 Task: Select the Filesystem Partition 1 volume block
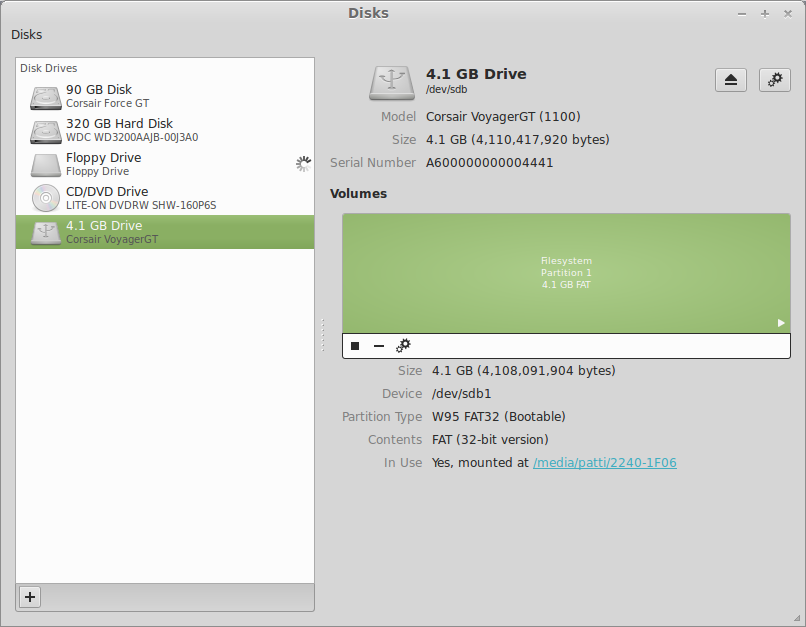pyautogui.click(x=566, y=273)
